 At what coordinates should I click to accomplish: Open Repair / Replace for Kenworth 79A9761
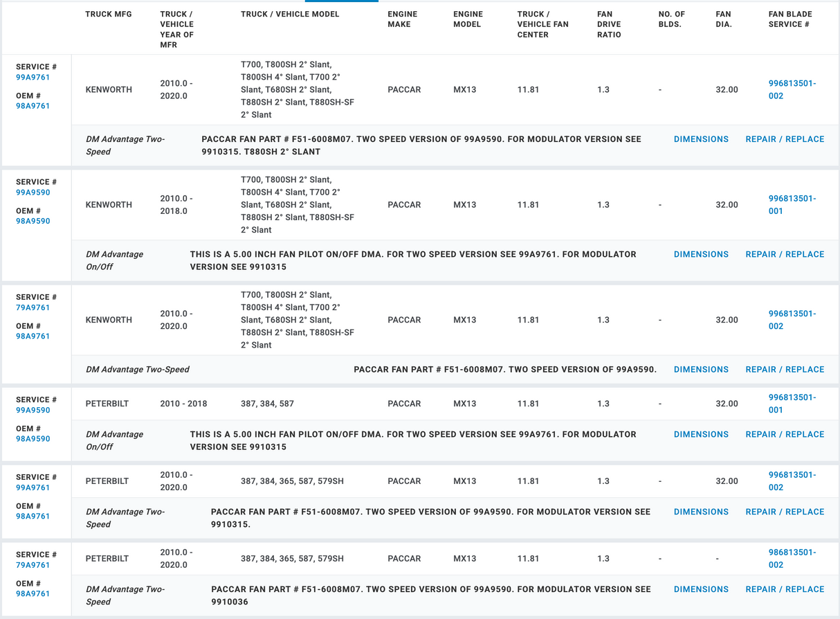785,370
